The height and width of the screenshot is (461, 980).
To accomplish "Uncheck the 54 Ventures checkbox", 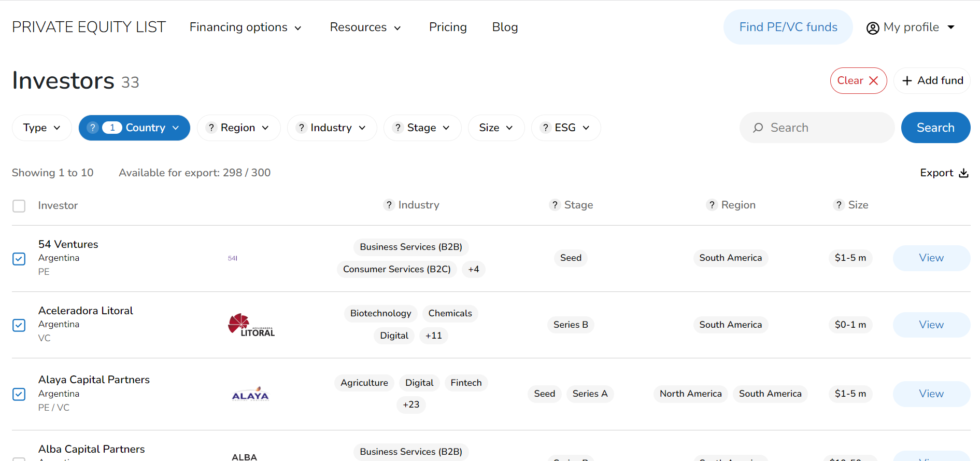I will pos(19,259).
